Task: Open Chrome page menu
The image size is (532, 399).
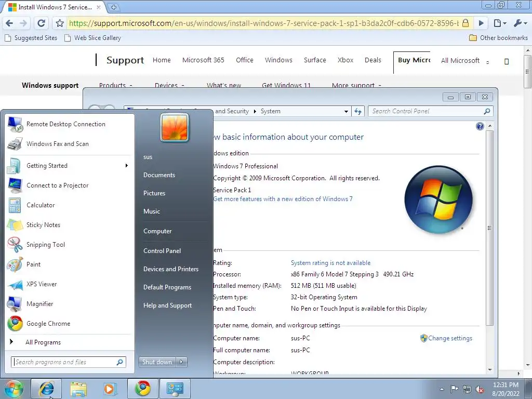Action: point(500,23)
